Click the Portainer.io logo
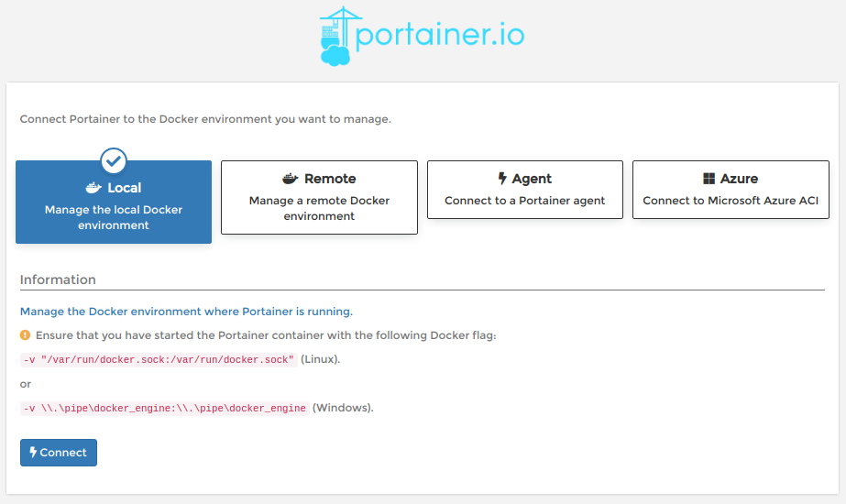Screen dimensions: 846x504 (422, 36)
